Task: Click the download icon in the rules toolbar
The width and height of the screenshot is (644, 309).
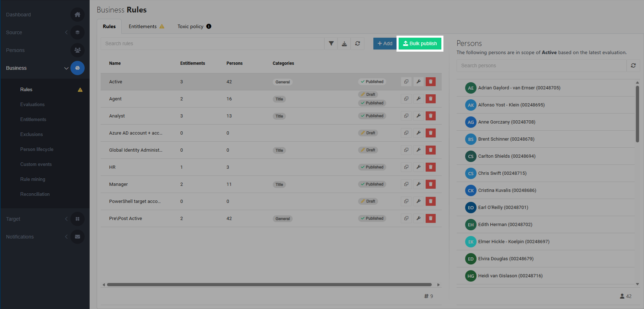Action: 344,43
